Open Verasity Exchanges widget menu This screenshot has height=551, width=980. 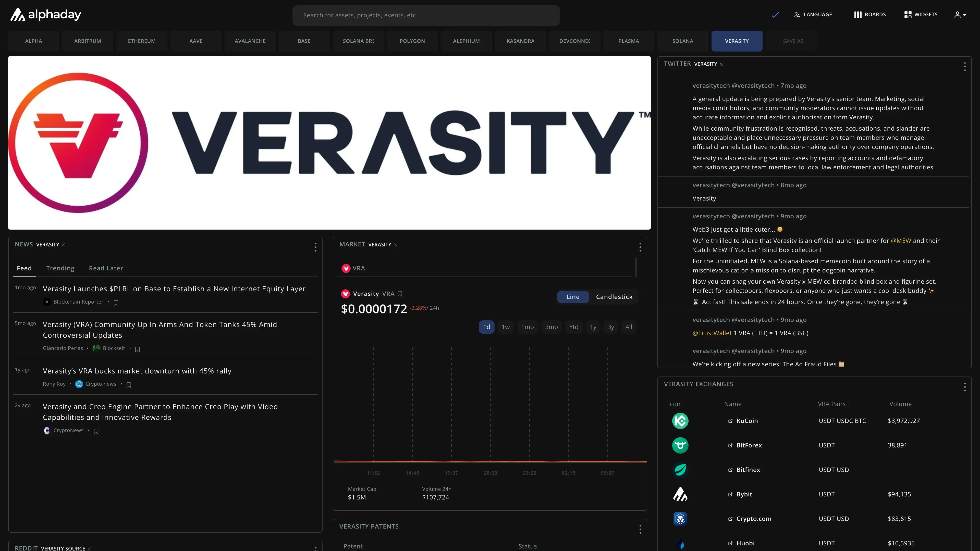point(965,387)
